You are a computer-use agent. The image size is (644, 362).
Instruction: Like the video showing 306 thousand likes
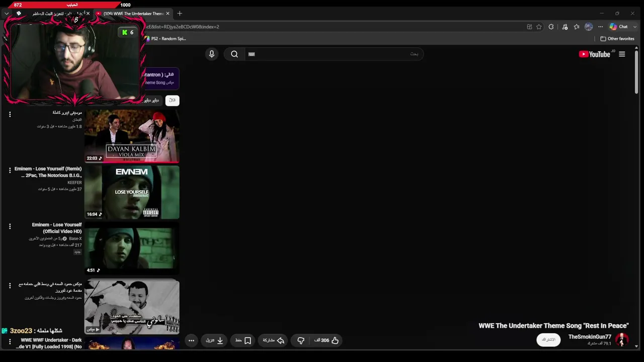point(327,340)
